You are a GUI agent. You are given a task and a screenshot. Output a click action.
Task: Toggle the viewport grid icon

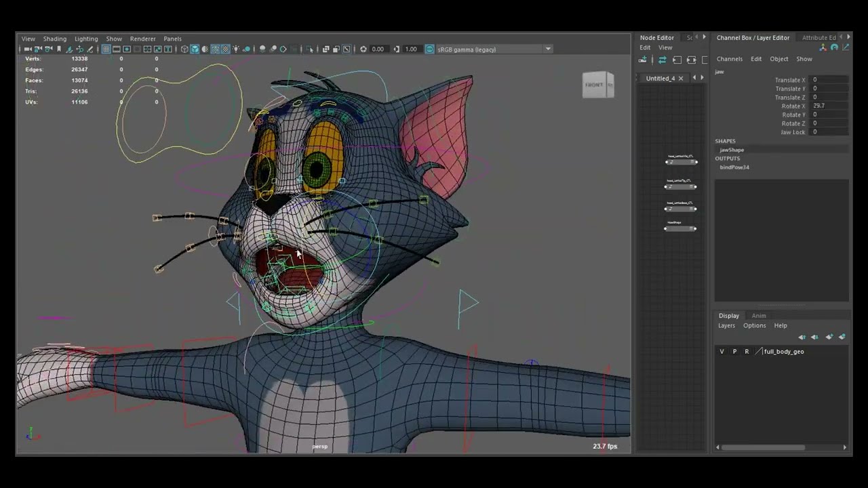point(106,49)
